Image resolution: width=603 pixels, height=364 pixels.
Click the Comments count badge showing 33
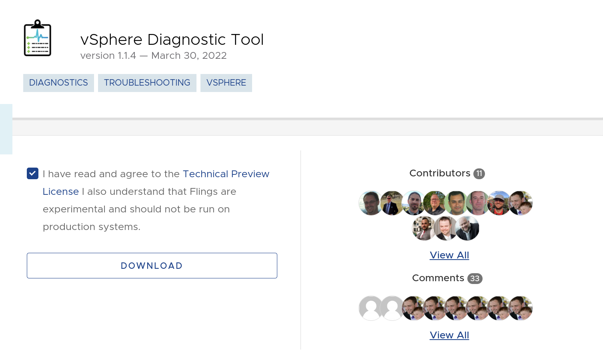pyautogui.click(x=475, y=278)
